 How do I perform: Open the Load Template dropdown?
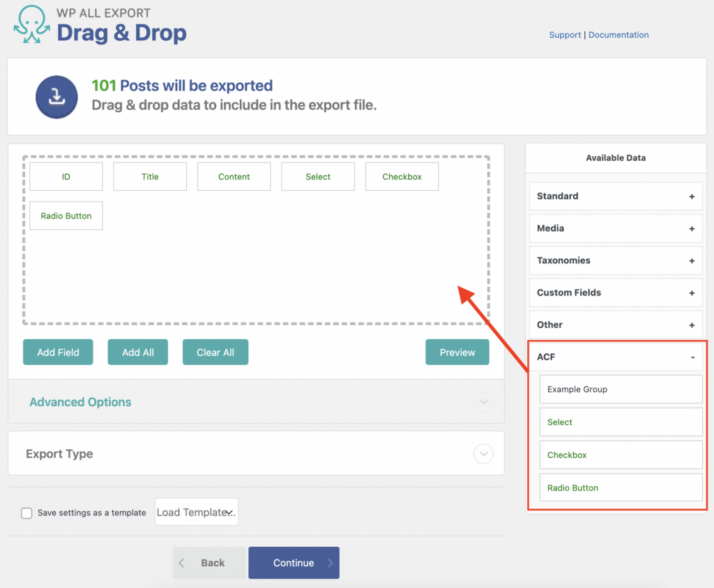196,511
